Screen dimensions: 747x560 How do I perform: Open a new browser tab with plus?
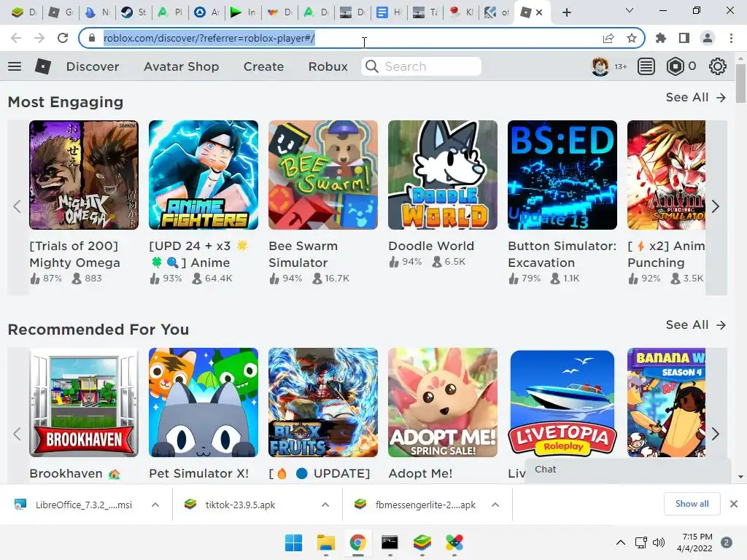[x=566, y=12]
